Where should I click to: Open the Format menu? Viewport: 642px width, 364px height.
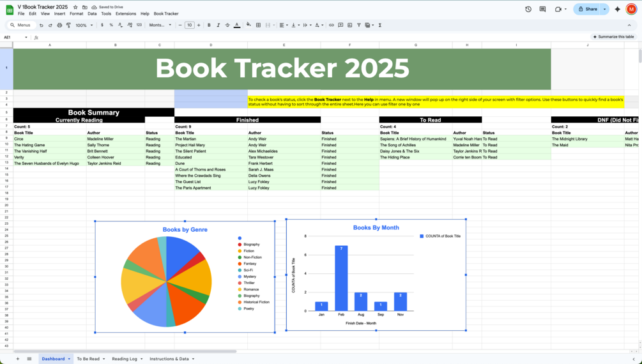(x=76, y=13)
